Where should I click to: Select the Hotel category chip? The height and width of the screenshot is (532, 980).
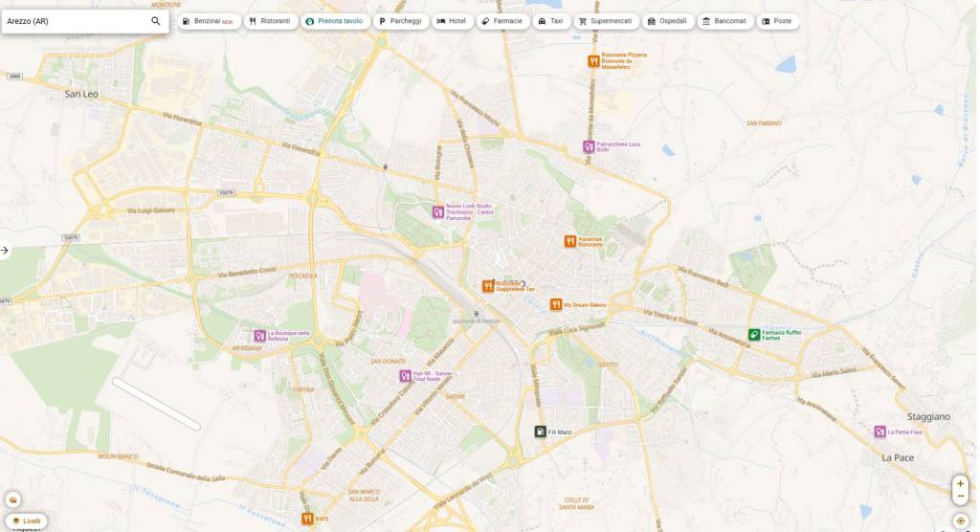click(452, 21)
